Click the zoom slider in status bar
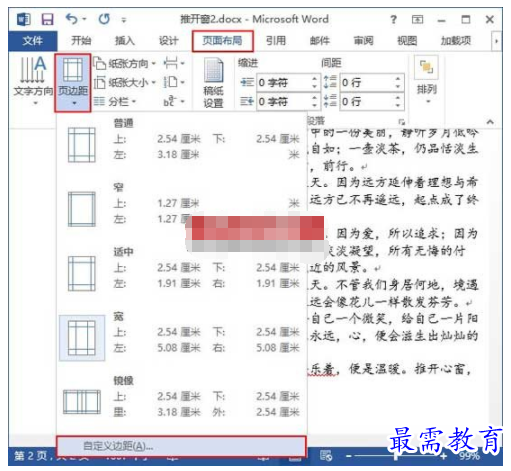Viewport: 511px width, 471px height. [x=396, y=456]
